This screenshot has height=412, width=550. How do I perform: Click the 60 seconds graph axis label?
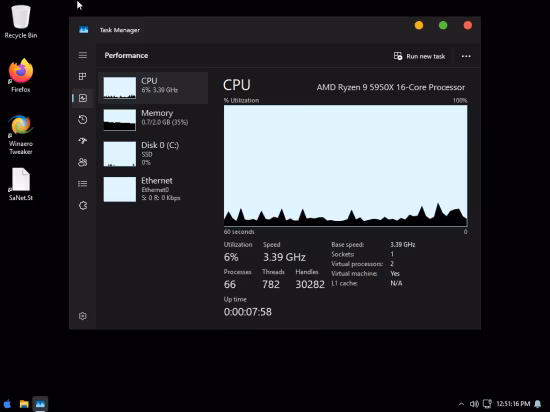point(239,232)
